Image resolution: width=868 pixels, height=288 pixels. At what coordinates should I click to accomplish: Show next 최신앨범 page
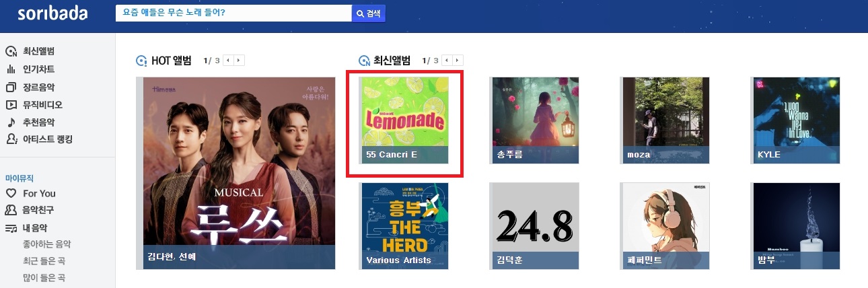point(458,61)
